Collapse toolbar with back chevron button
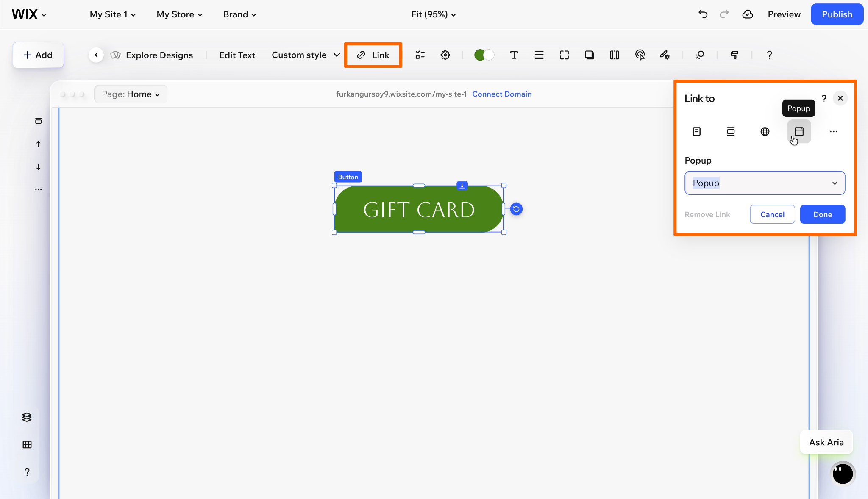Image resolution: width=868 pixels, height=499 pixels. click(96, 55)
